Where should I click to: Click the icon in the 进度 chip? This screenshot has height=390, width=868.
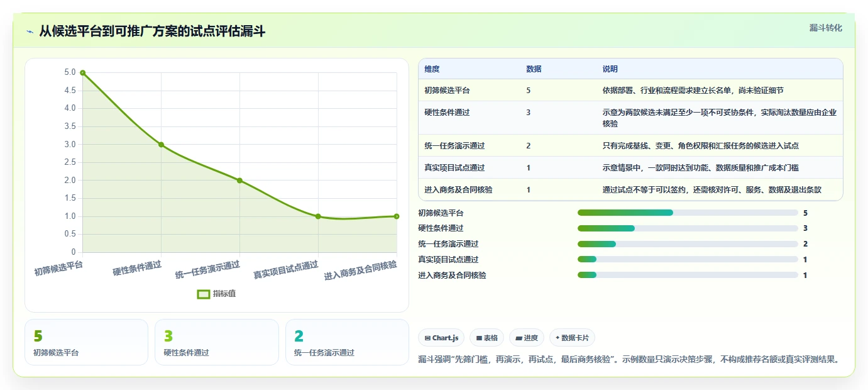519,338
